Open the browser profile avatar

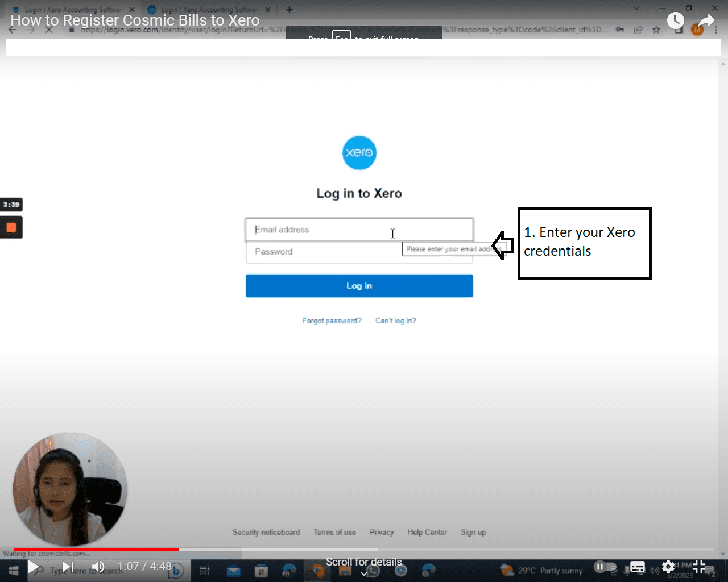[697, 30]
